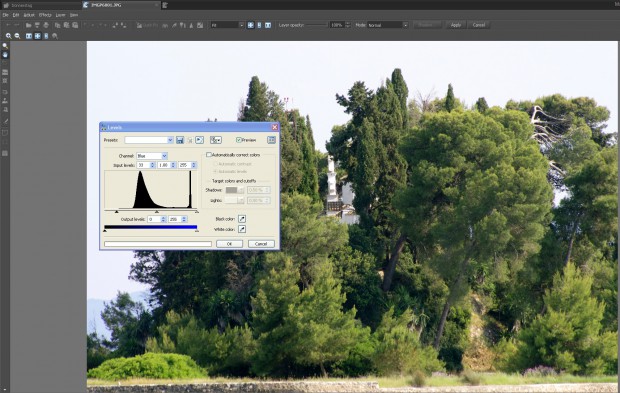Zoom in using the magnifier plus icon
Image resolution: width=620 pixels, height=393 pixels.
tap(8, 36)
